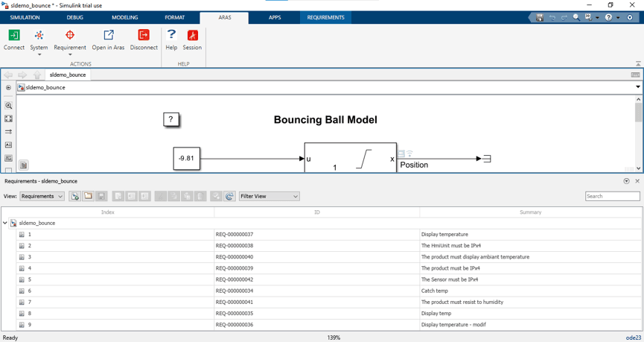Switch to the MODELING ribbon tab

pyautogui.click(x=125, y=17)
